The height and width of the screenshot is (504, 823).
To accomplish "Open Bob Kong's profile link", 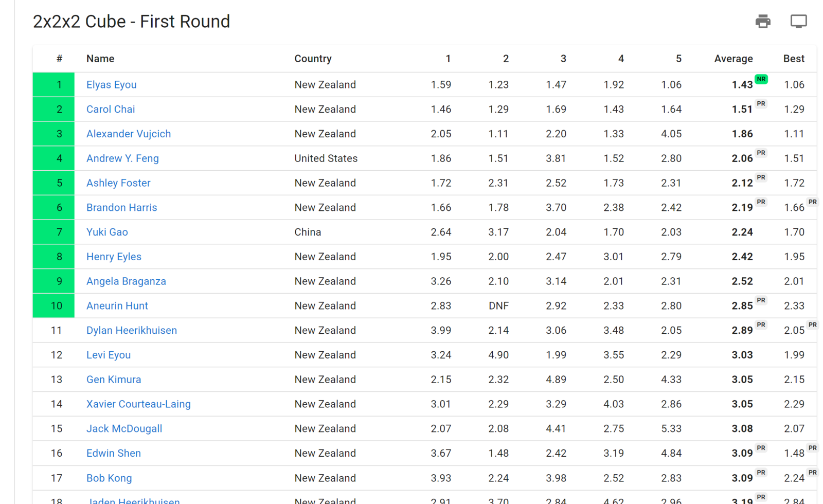I will [109, 478].
